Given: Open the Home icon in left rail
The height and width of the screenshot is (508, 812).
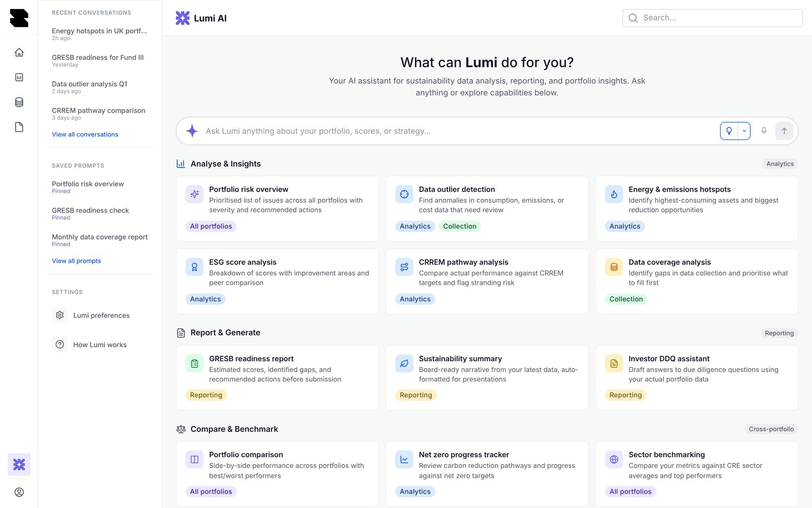Looking at the screenshot, I should coord(19,52).
